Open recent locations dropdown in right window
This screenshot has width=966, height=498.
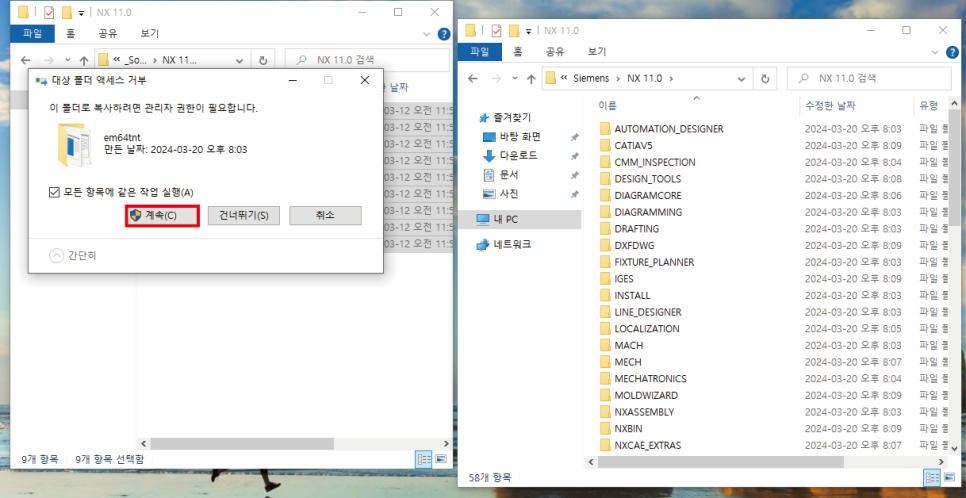pyautogui.click(x=514, y=79)
